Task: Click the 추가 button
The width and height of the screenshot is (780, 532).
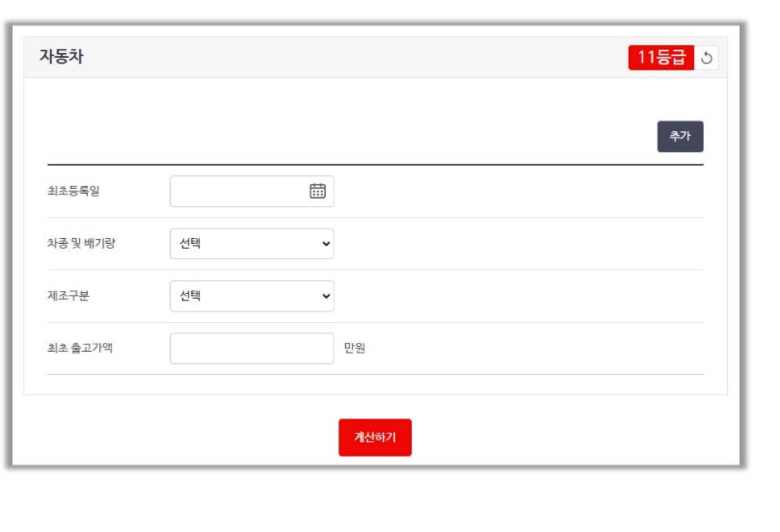Action: pyautogui.click(x=680, y=136)
